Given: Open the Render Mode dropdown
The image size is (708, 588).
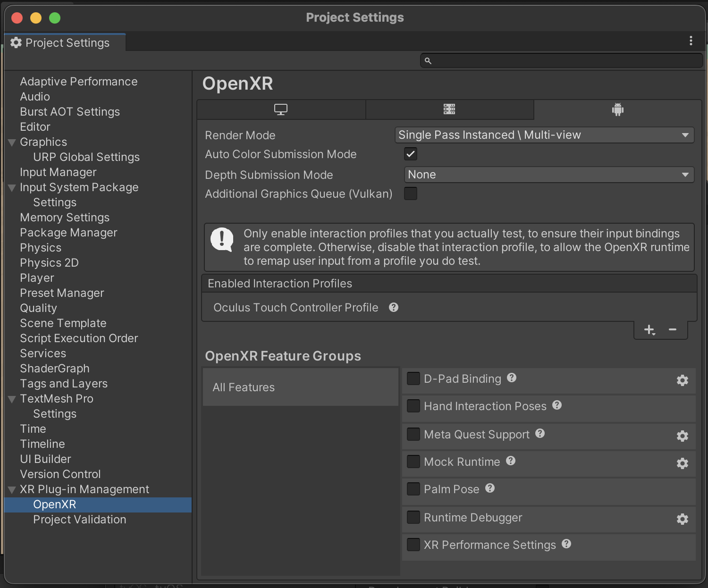Looking at the screenshot, I should click(x=544, y=135).
